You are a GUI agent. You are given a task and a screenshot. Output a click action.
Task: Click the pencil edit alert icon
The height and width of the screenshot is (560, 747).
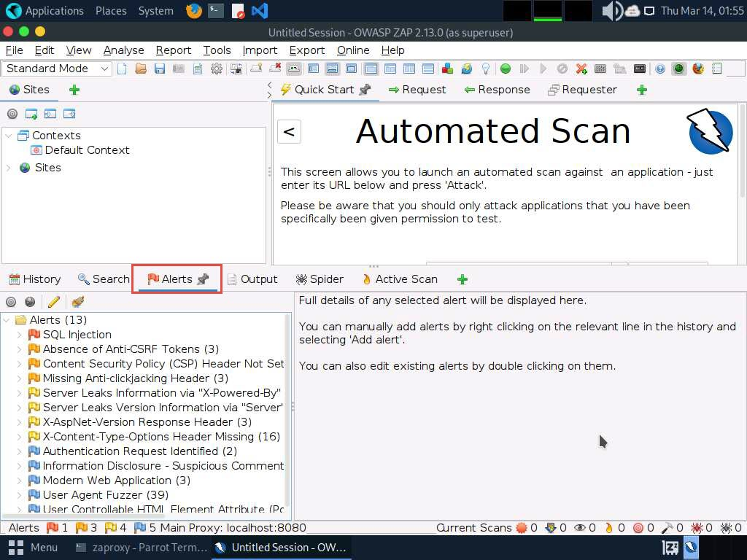click(53, 302)
